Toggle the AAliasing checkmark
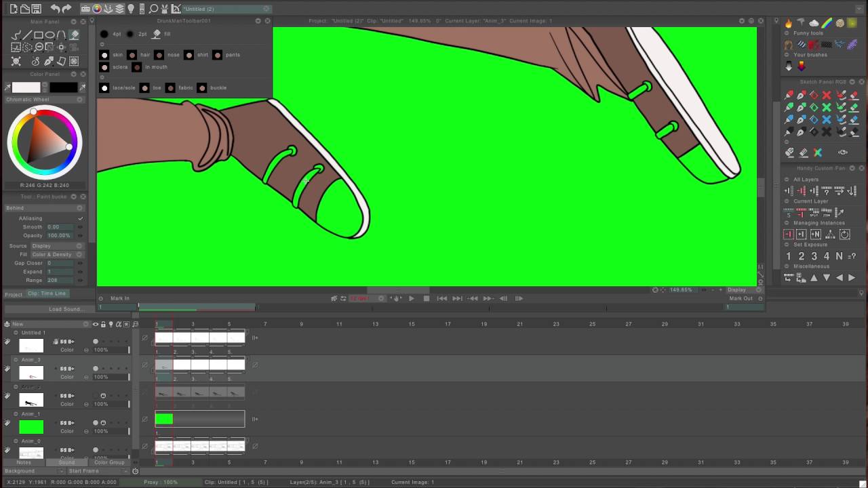The width and height of the screenshot is (868, 488). [80, 218]
